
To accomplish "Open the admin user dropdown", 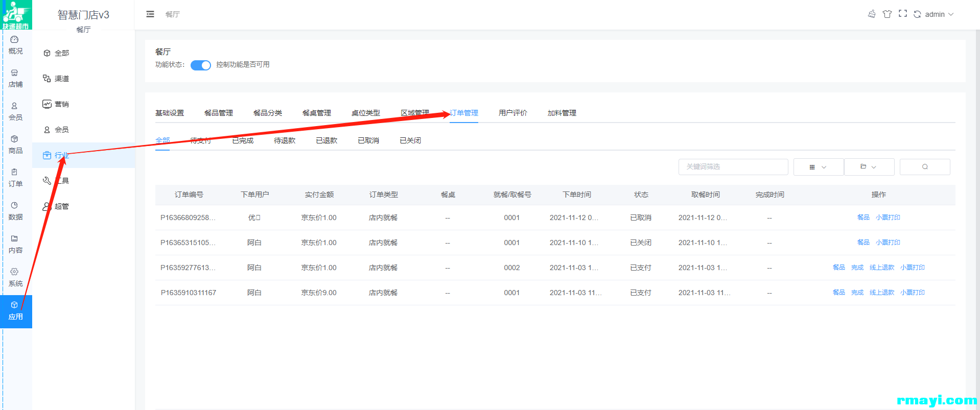I will tap(939, 14).
